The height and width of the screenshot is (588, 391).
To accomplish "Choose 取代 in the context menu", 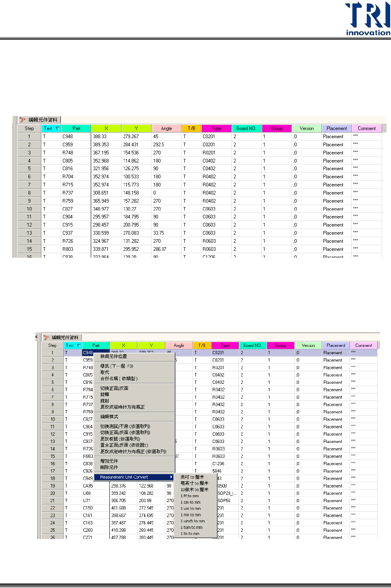I will pyautogui.click(x=105, y=372).
